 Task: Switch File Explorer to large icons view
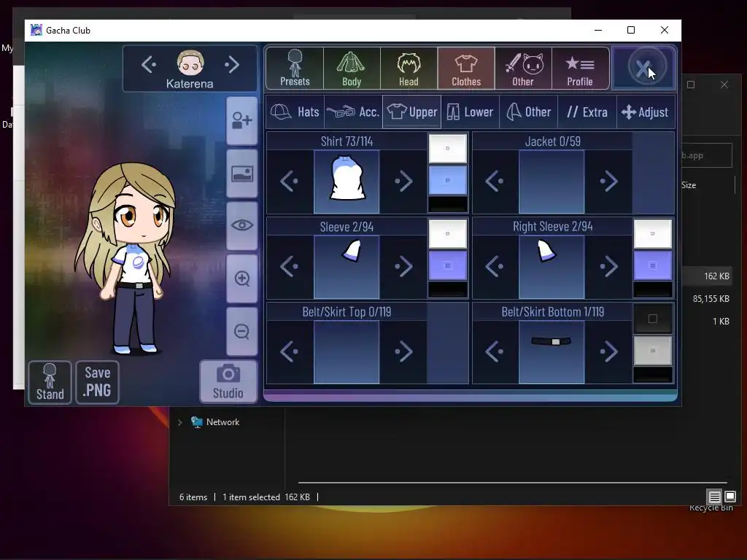coord(730,497)
